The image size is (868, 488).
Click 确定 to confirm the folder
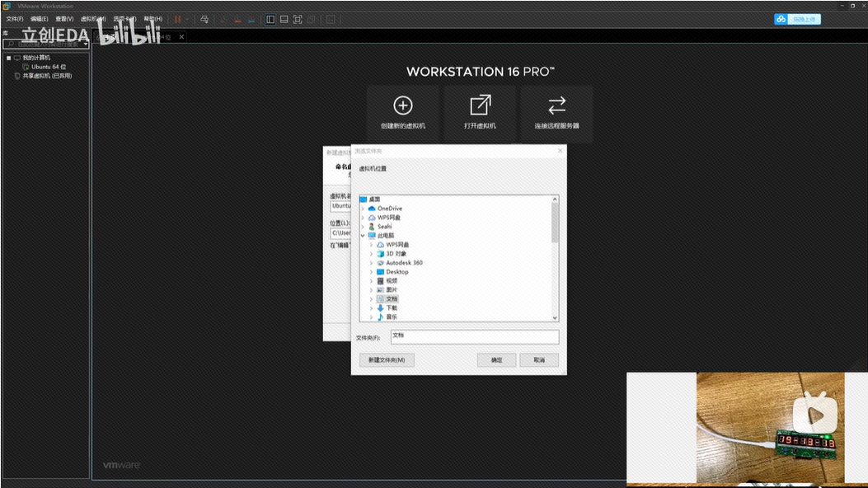496,360
